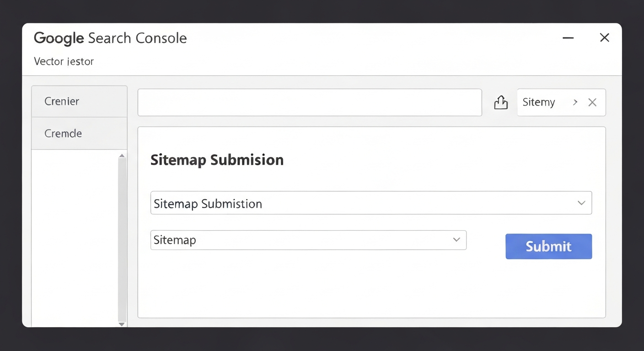Select the Sitemy chip label
This screenshot has width=644, height=351.
point(539,102)
